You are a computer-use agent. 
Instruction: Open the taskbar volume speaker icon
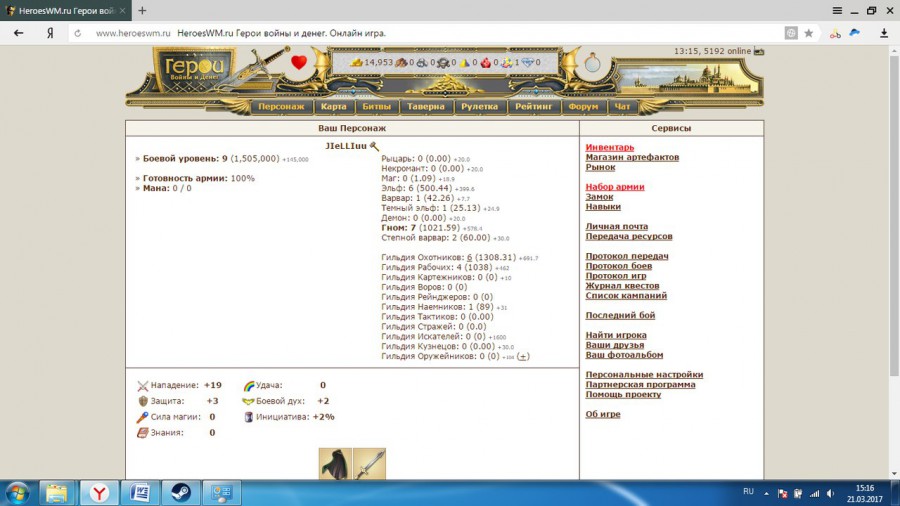[x=831, y=493]
